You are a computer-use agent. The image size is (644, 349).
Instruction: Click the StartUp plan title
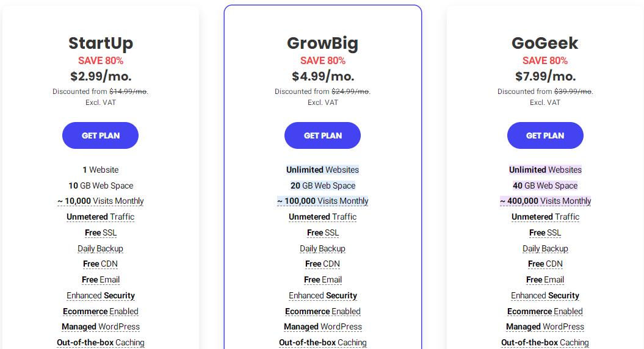[101, 43]
